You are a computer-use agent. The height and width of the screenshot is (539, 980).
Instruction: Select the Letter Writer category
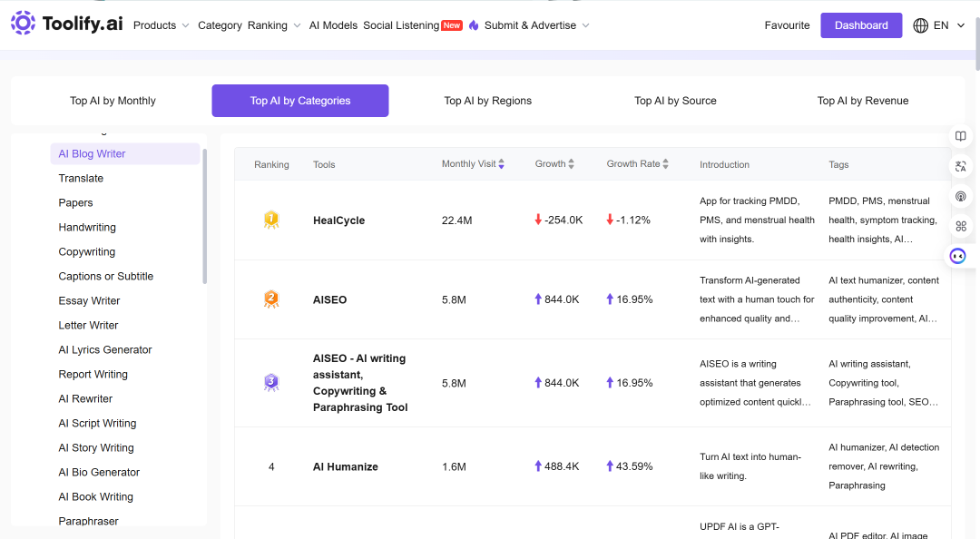click(x=88, y=325)
